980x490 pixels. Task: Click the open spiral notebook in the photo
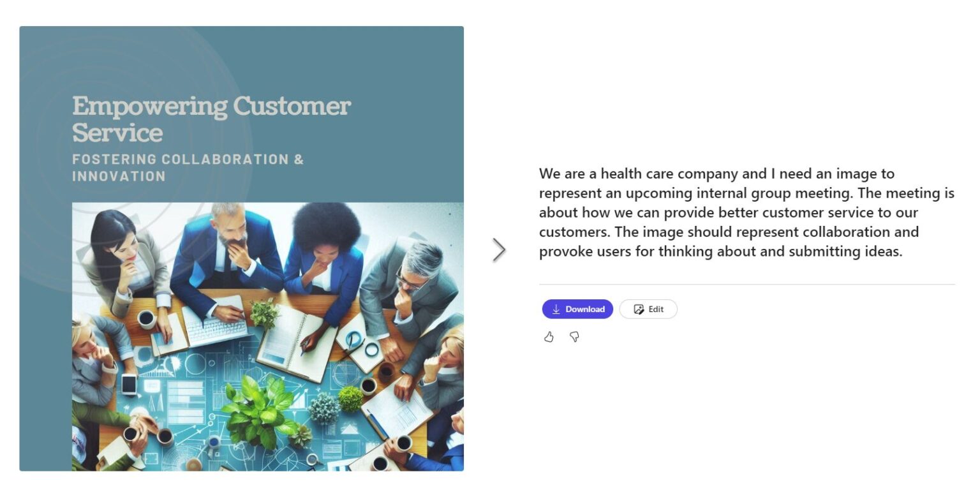point(297,343)
